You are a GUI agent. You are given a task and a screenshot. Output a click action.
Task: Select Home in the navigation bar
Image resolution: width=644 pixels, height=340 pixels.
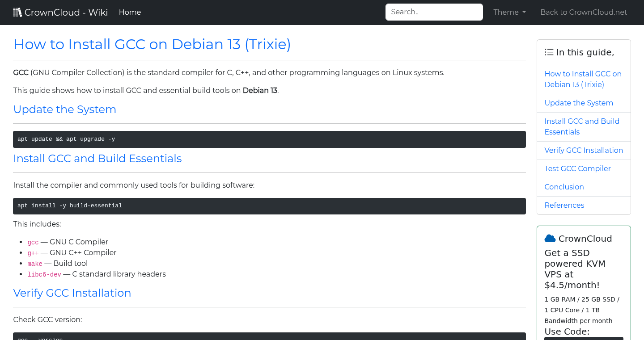130,12
